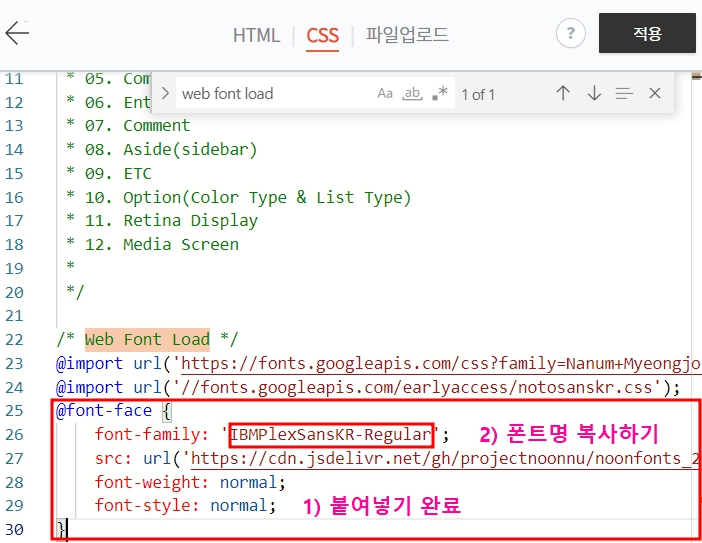
Task: Open the 파일업로드 tab
Action: [x=407, y=34]
